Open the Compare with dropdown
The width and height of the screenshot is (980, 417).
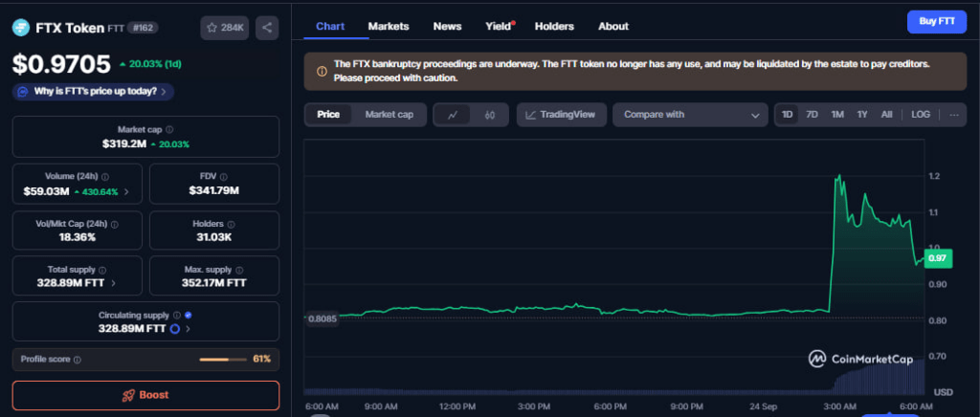click(x=690, y=115)
